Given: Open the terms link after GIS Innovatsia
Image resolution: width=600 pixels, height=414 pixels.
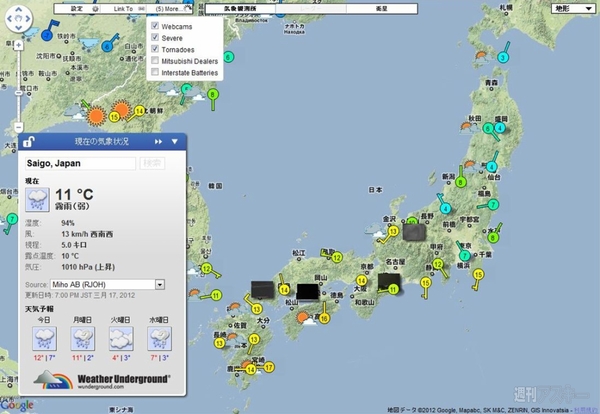Looking at the screenshot, I should click(x=585, y=410).
